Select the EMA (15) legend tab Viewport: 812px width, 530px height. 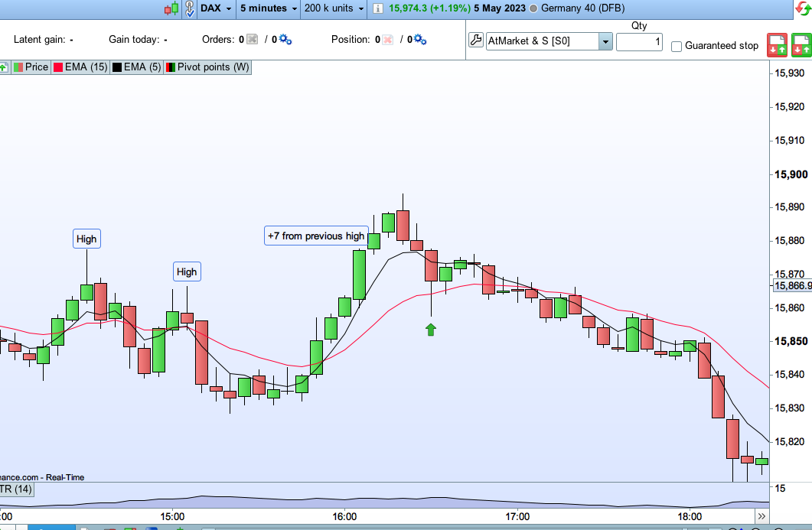click(80, 67)
